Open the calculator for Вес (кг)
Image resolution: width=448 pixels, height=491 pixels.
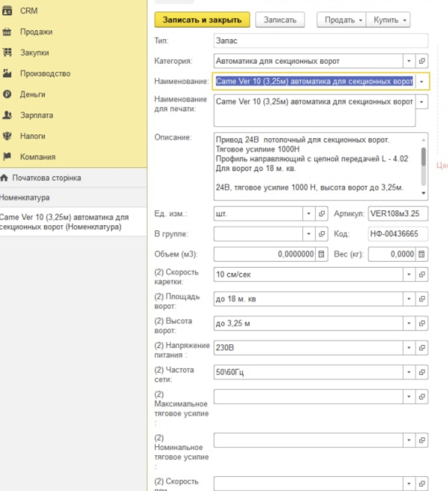[422, 254]
